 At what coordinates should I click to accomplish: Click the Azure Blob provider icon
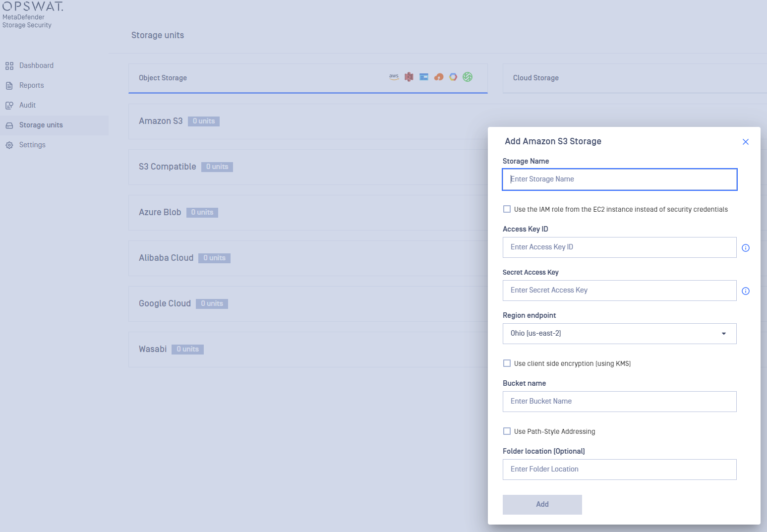(x=424, y=77)
